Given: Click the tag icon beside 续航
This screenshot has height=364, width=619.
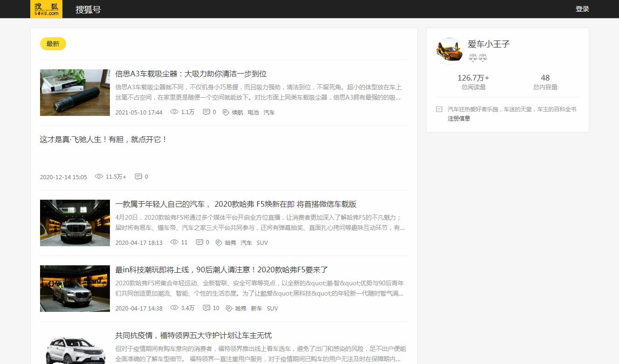Looking at the screenshot, I should click(x=226, y=112).
